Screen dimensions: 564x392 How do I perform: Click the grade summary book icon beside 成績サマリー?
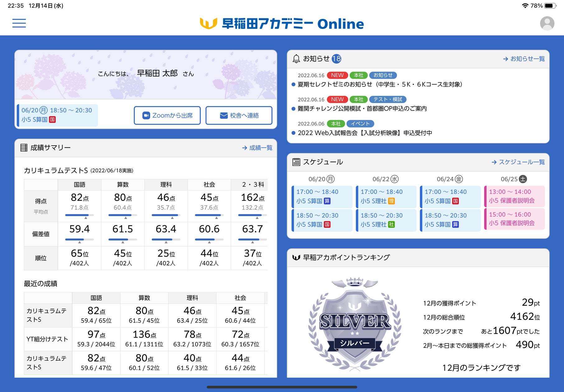(24, 147)
